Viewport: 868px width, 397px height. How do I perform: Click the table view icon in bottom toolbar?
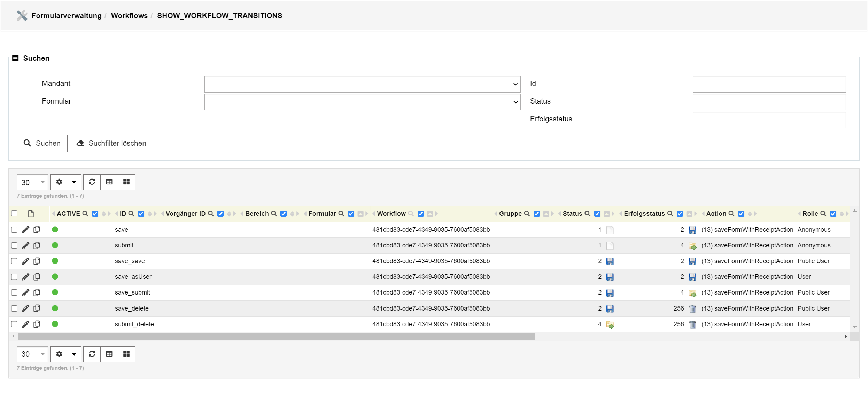109,354
